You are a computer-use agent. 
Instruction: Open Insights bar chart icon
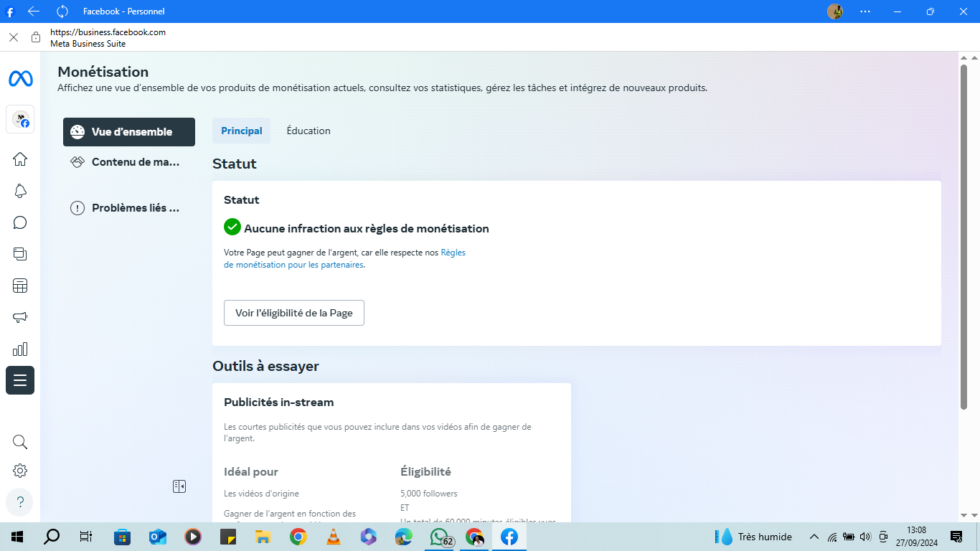(20, 349)
